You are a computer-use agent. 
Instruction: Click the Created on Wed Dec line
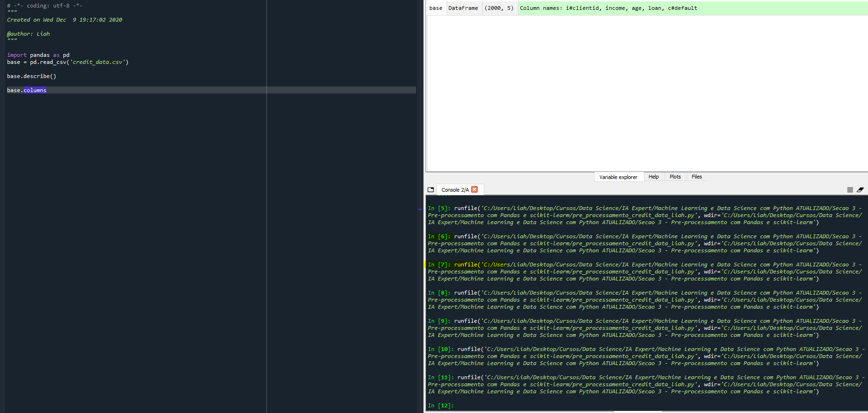click(x=64, y=20)
